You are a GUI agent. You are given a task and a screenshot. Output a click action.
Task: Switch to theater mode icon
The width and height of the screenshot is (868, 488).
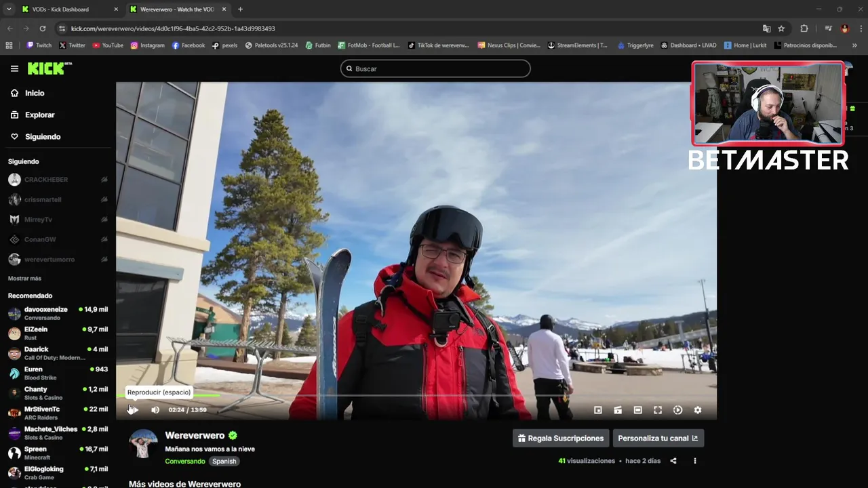coord(637,410)
